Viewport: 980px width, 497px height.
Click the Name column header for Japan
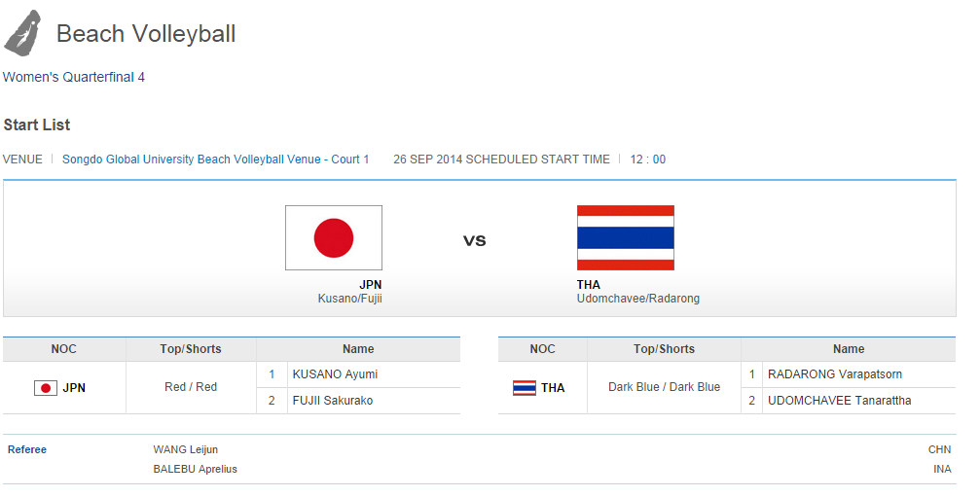tap(358, 349)
